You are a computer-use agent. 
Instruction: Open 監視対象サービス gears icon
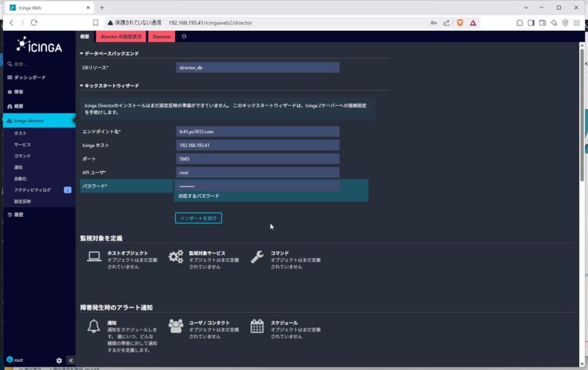pyautogui.click(x=176, y=257)
